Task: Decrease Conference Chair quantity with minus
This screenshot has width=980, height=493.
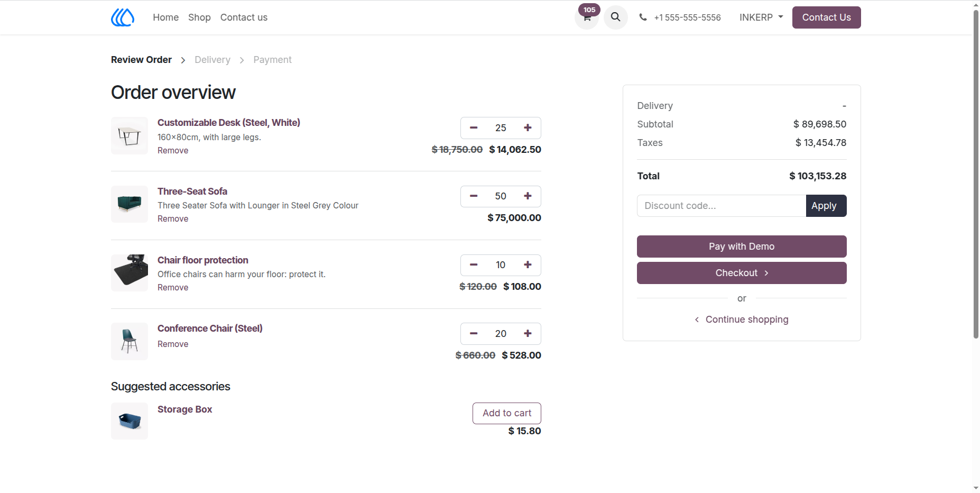Action: coord(474,334)
